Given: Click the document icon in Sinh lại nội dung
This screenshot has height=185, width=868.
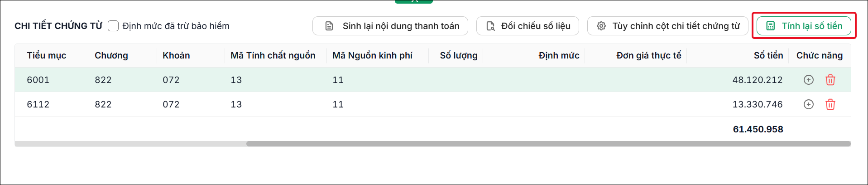Looking at the screenshot, I should pos(330,26).
